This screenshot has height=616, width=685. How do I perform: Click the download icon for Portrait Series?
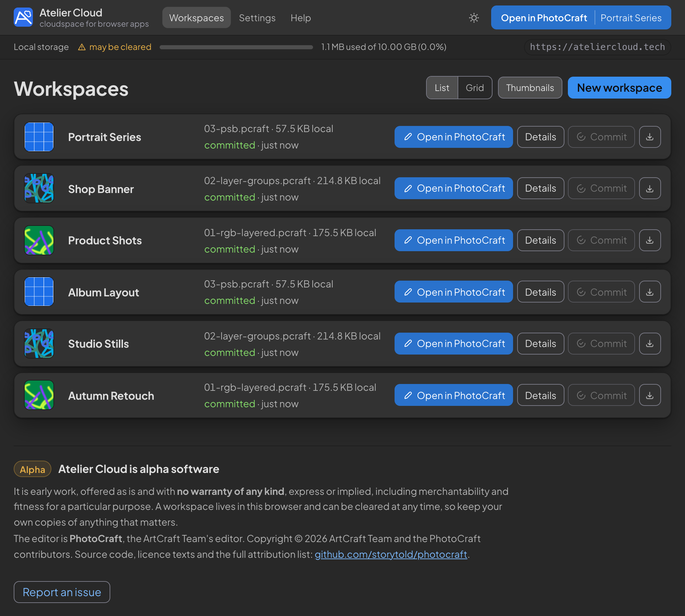(x=650, y=137)
